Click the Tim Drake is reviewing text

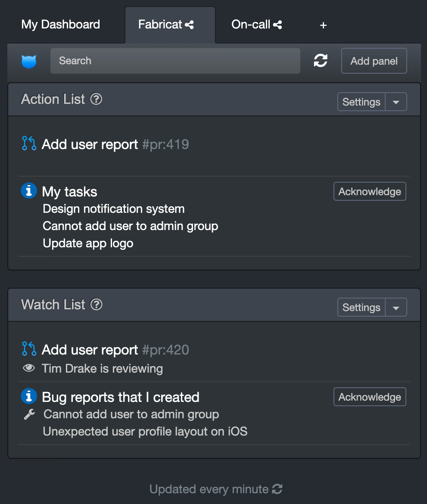[x=102, y=369]
